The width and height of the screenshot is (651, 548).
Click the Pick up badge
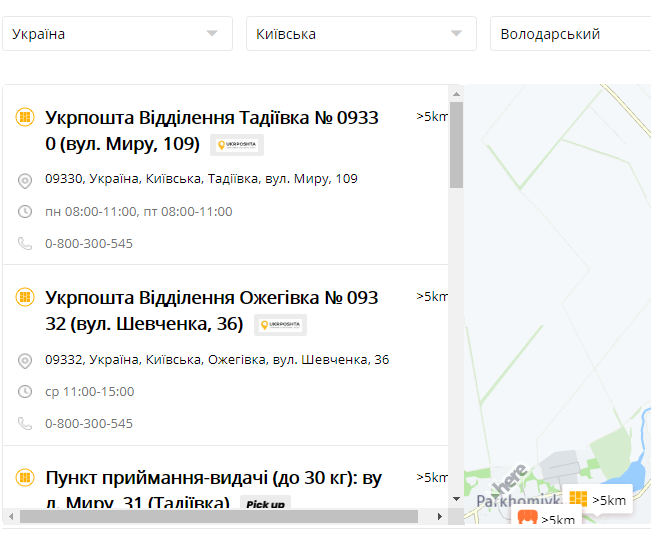[266, 503]
